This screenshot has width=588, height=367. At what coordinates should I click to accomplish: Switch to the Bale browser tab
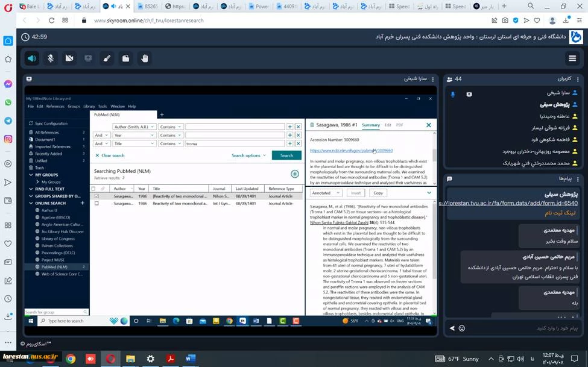(30, 7)
